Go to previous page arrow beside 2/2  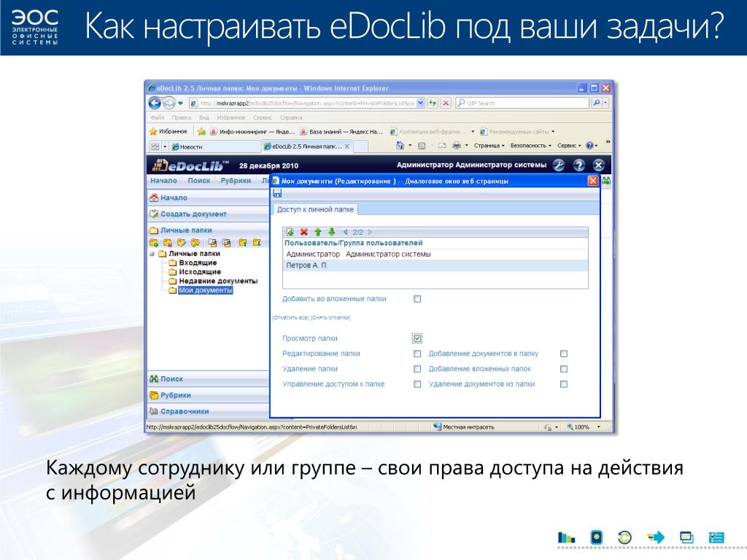[346, 233]
